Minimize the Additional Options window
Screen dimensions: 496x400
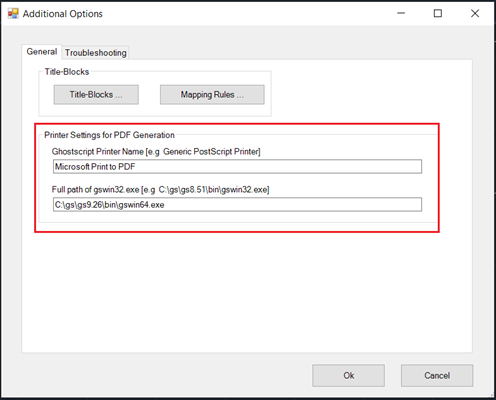tap(401, 13)
